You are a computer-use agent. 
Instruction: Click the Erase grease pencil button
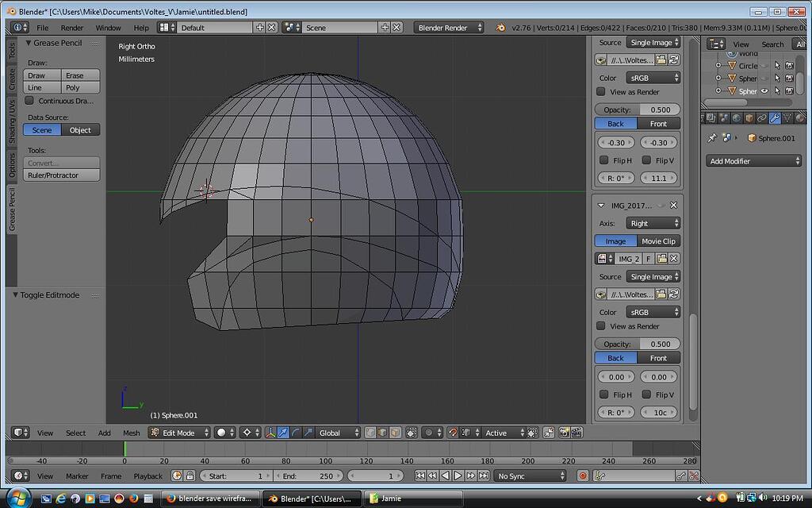pos(80,75)
